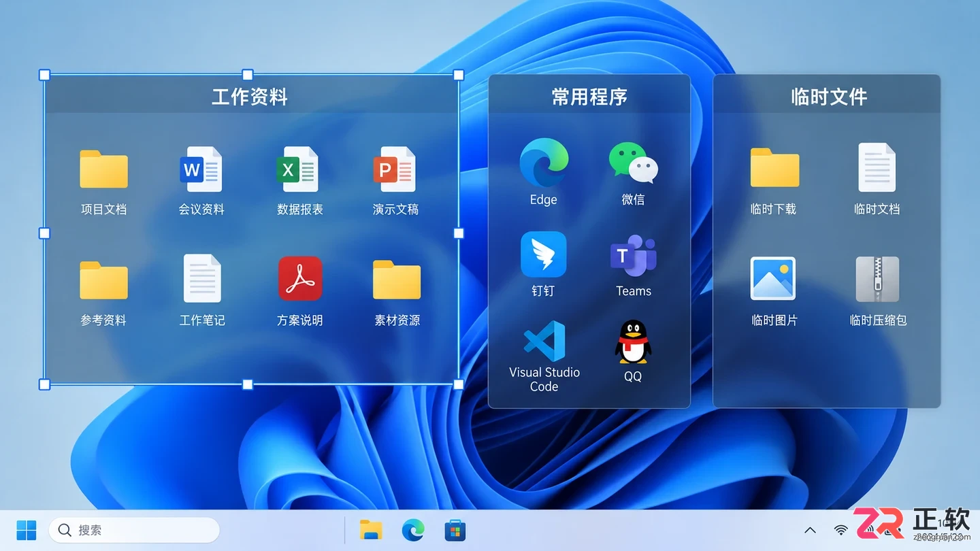The image size is (980, 551).
Task: Click the top-middle handle of 工作资料 panel
Action: 248,75
